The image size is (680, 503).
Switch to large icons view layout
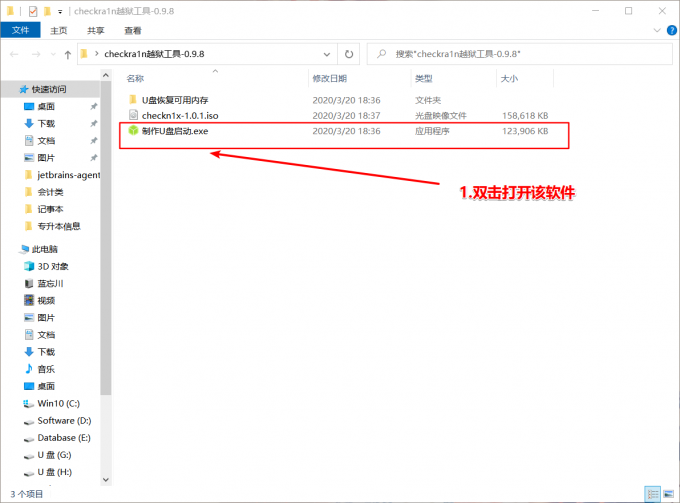669,494
